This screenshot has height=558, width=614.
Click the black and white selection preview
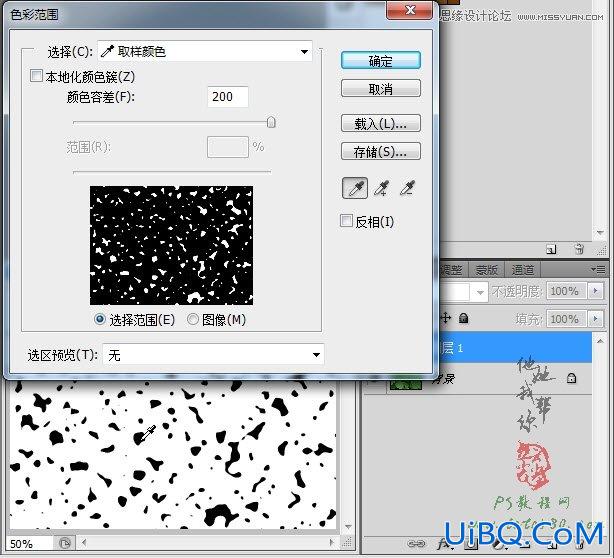click(172, 246)
